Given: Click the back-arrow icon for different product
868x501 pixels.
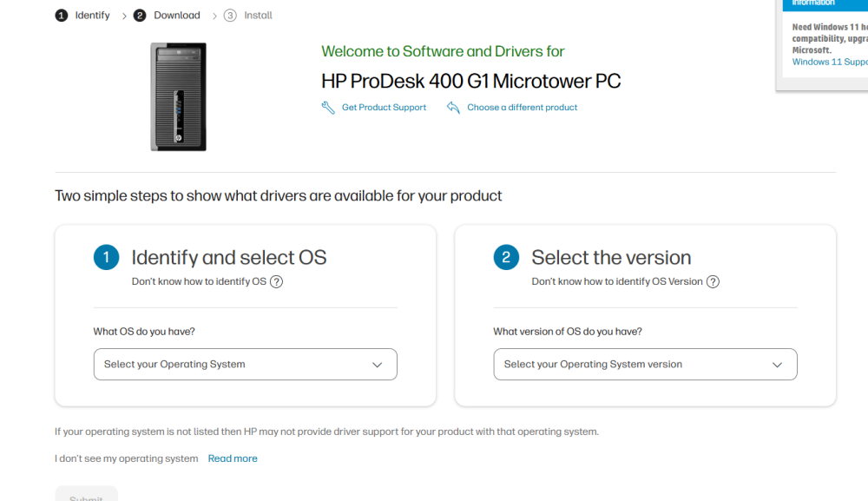Looking at the screenshot, I should point(453,108).
